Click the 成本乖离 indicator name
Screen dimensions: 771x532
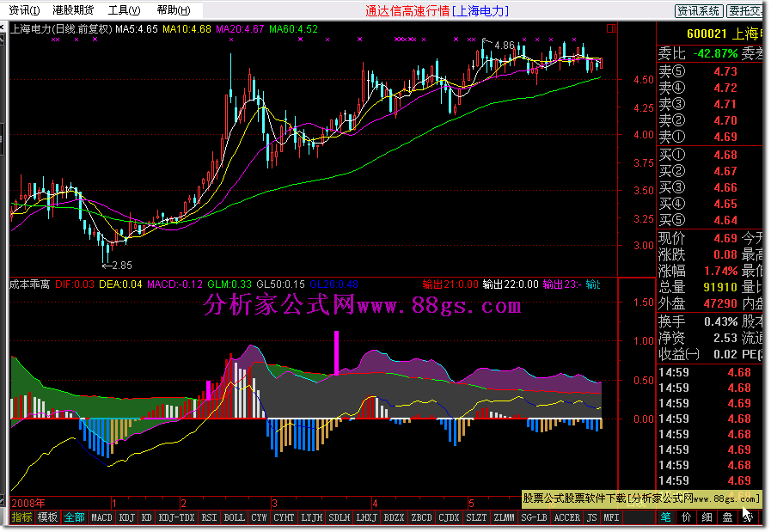pyautogui.click(x=30, y=284)
